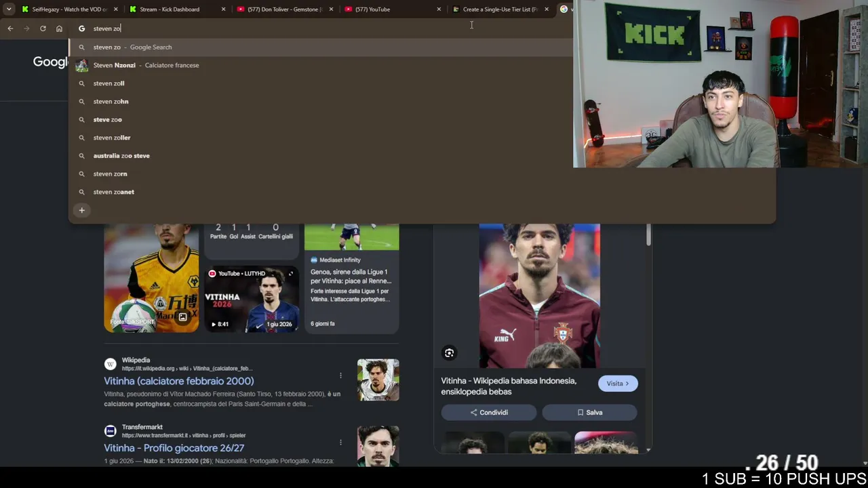Click the "6 giorni fa" timestamp
This screenshot has height=488, width=868.
[323, 323]
